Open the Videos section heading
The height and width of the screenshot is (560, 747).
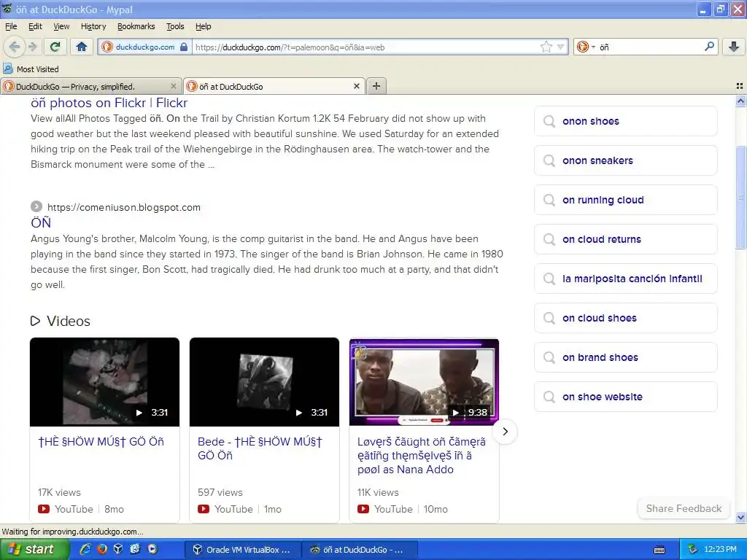click(68, 321)
